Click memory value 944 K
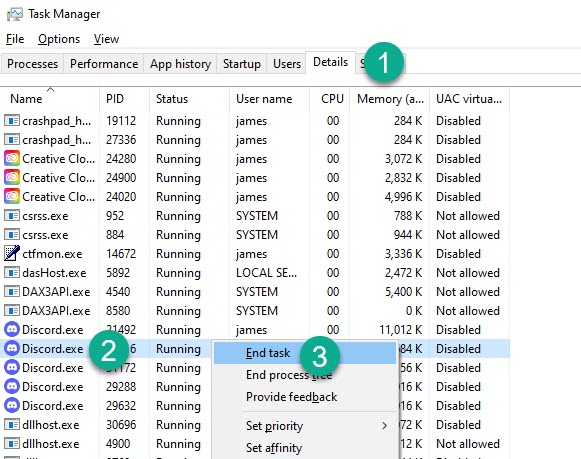Screen dimensions: 581x459 (x=408, y=235)
